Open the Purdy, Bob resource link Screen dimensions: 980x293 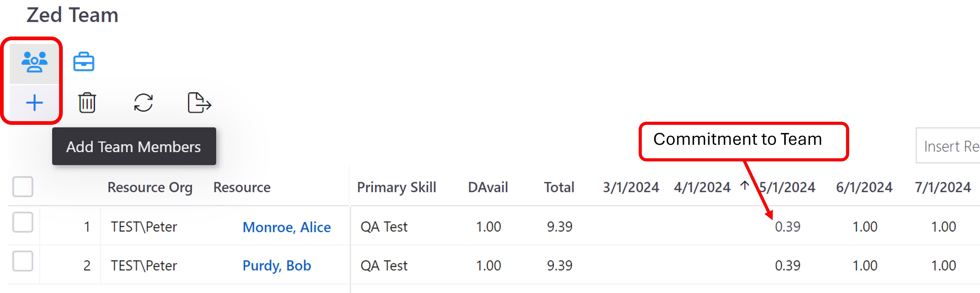277,266
